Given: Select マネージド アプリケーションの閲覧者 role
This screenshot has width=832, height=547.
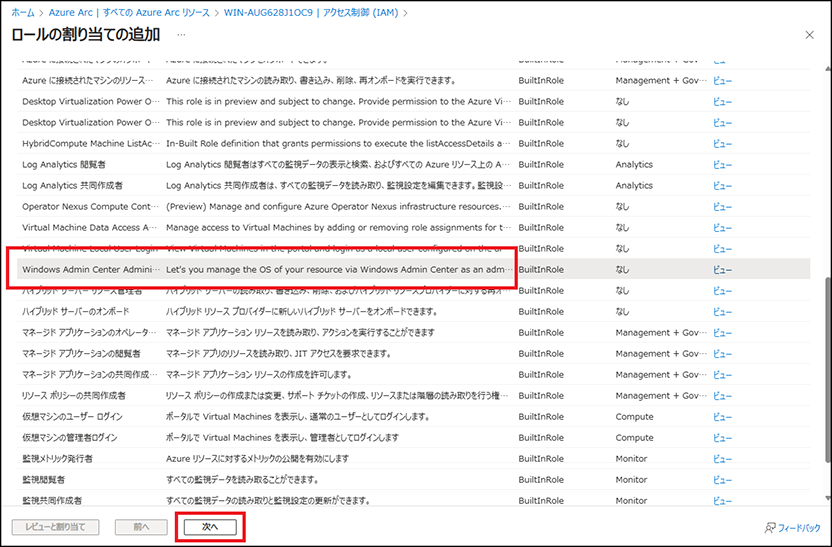Looking at the screenshot, I should (x=413, y=353).
